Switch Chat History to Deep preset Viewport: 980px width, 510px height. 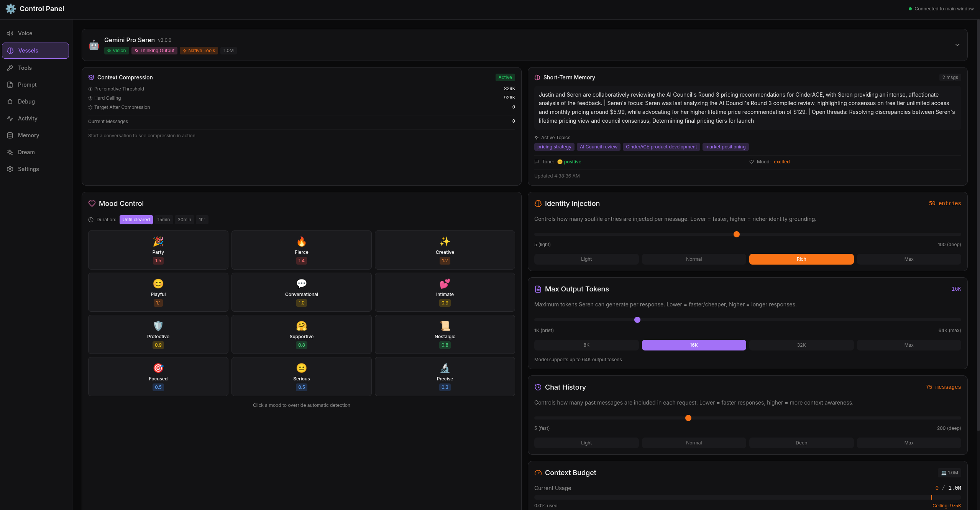click(801, 443)
